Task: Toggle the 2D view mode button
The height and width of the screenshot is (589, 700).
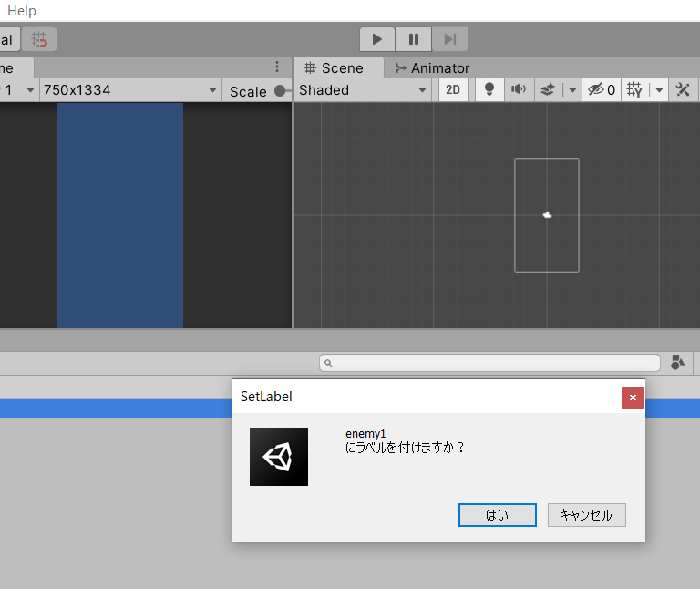Action: 453,90
